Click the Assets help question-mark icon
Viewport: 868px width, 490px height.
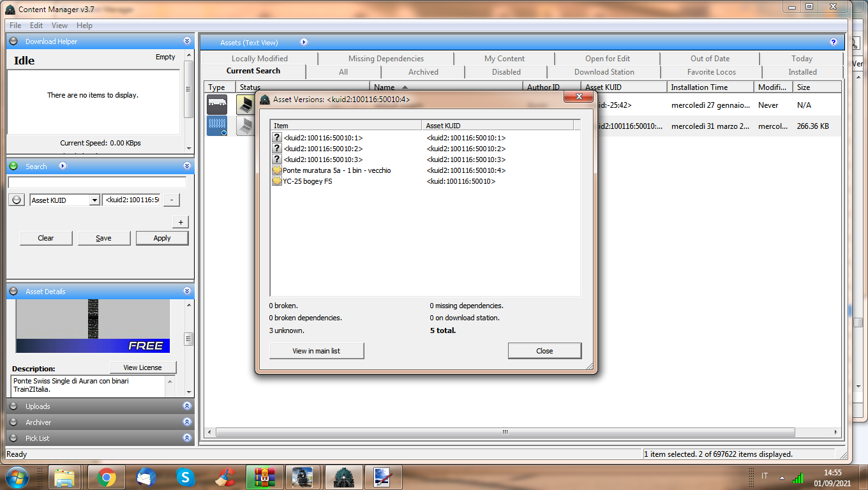click(833, 42)
